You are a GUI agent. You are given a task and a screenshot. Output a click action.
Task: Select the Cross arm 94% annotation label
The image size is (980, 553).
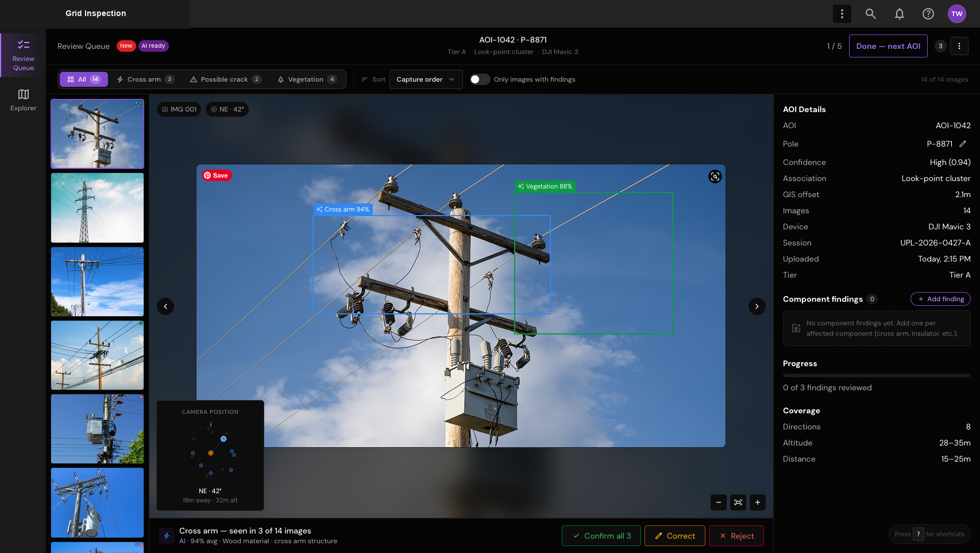click(343, 209)
